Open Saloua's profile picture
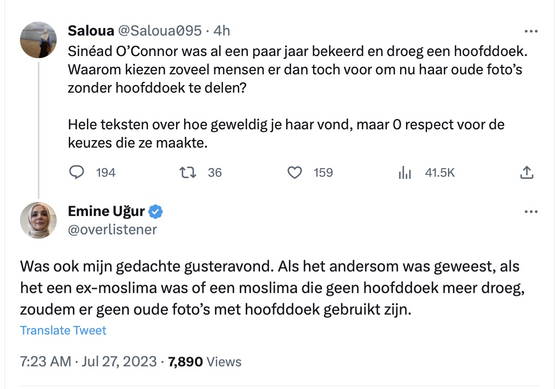Image resolution: width=555 pixels, height=389 pixels. tap(38, 40)
